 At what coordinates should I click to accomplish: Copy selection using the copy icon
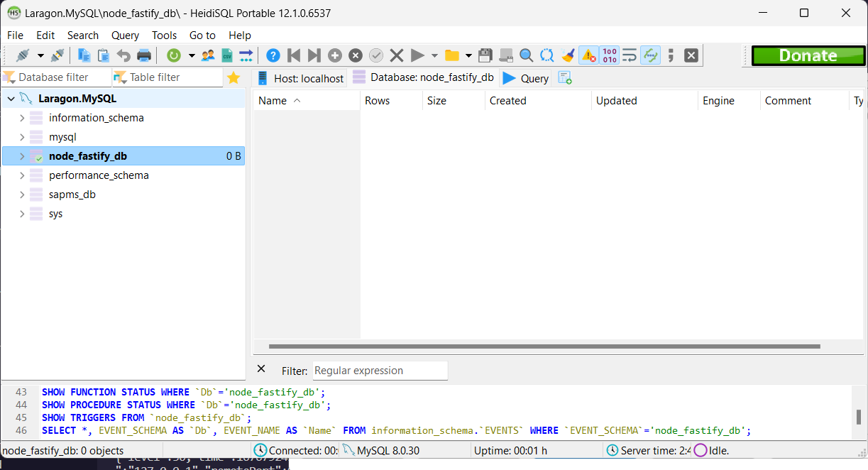click(83, 55)
